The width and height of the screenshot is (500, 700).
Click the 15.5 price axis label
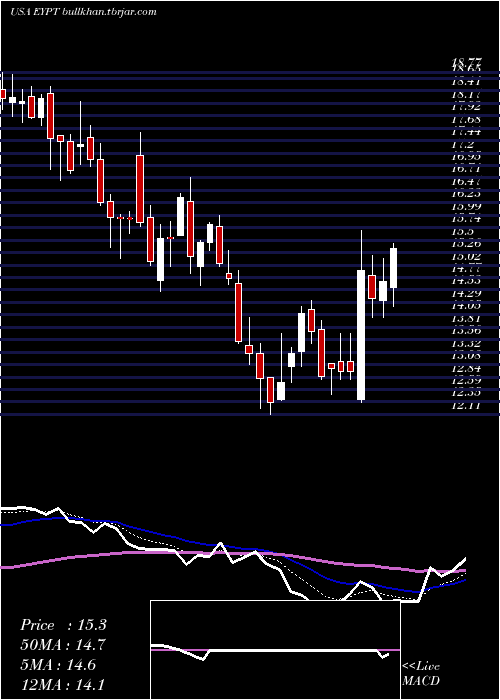pos(463,232)
